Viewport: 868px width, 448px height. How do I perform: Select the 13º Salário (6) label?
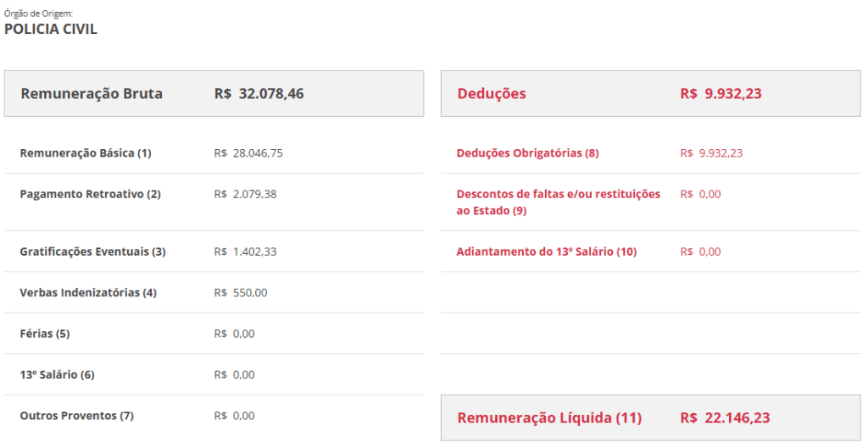[57, 375]
